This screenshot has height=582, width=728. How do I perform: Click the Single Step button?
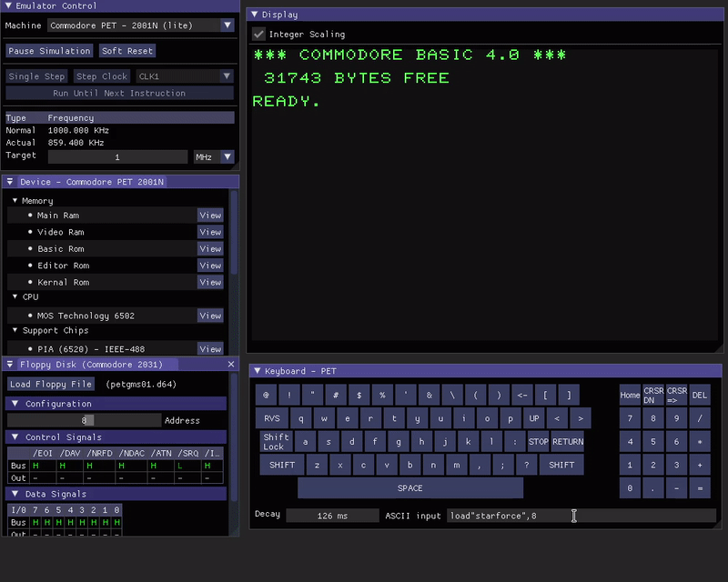36,76
